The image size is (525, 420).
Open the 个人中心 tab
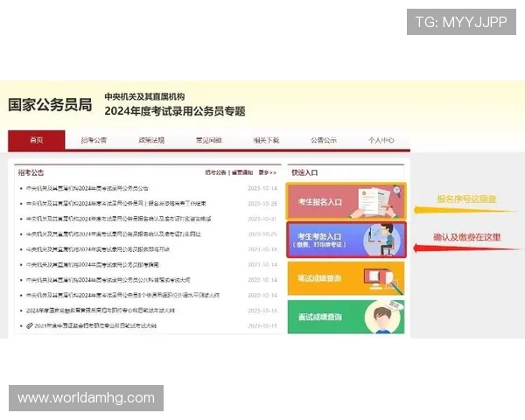[x=381, y=140]
